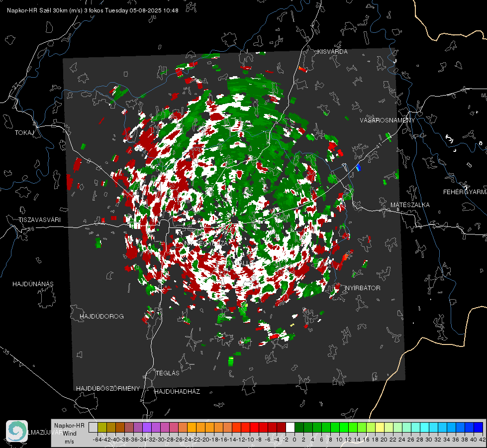Pick the dark blue 42 m/s swatch
The height and width of the screenshot is (448, 487).
pyautogui.click(x=479, y=427)
